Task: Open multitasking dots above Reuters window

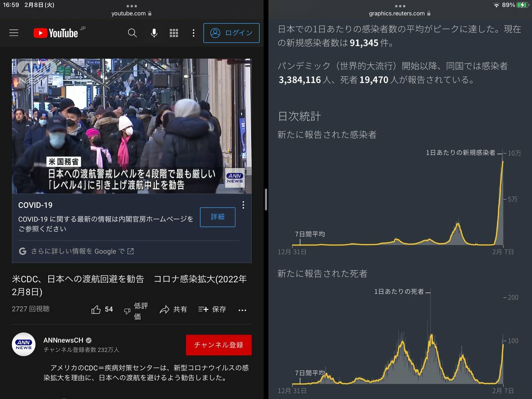Action: pos(400,6)
